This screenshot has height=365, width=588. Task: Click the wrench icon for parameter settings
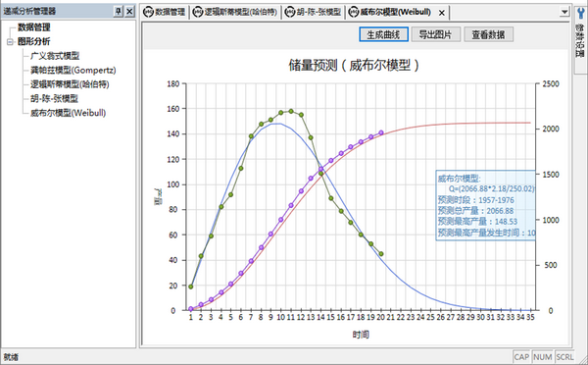point(580,14)
